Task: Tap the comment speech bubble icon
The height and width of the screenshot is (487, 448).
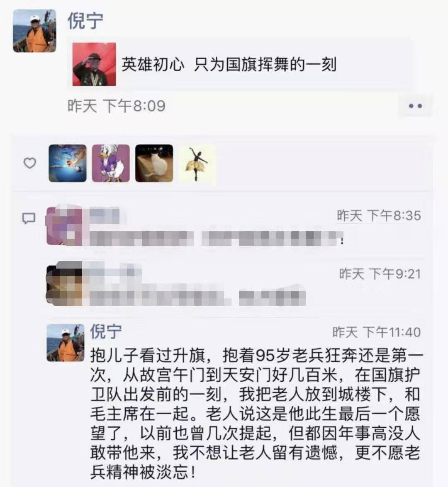Action: 29,218
